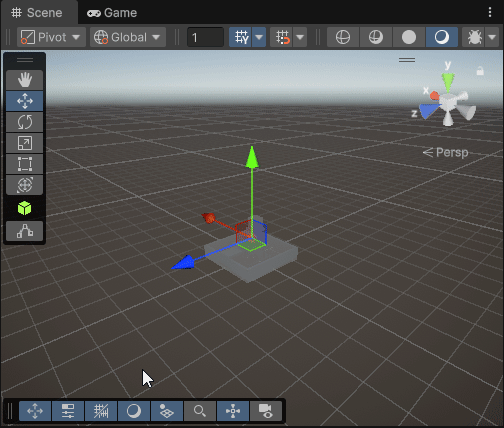Toggle grid snapping icon
504x428 pixels.
pos(282,37)
